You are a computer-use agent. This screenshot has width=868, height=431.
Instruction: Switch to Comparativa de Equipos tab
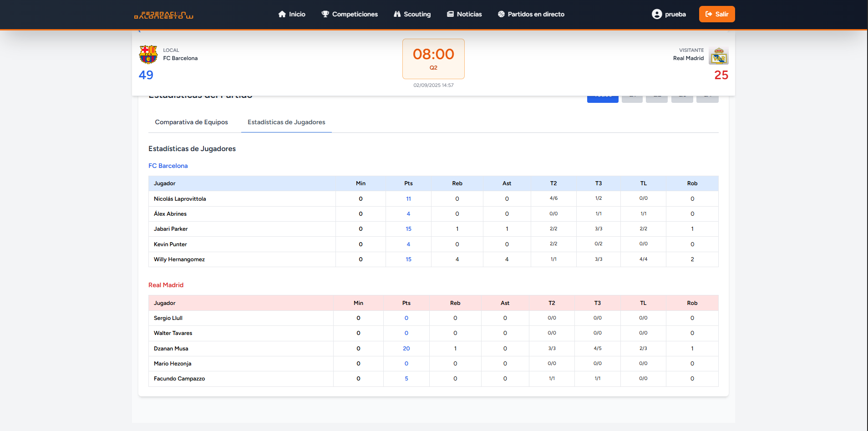pyautogui.click(x=191, y=122)
